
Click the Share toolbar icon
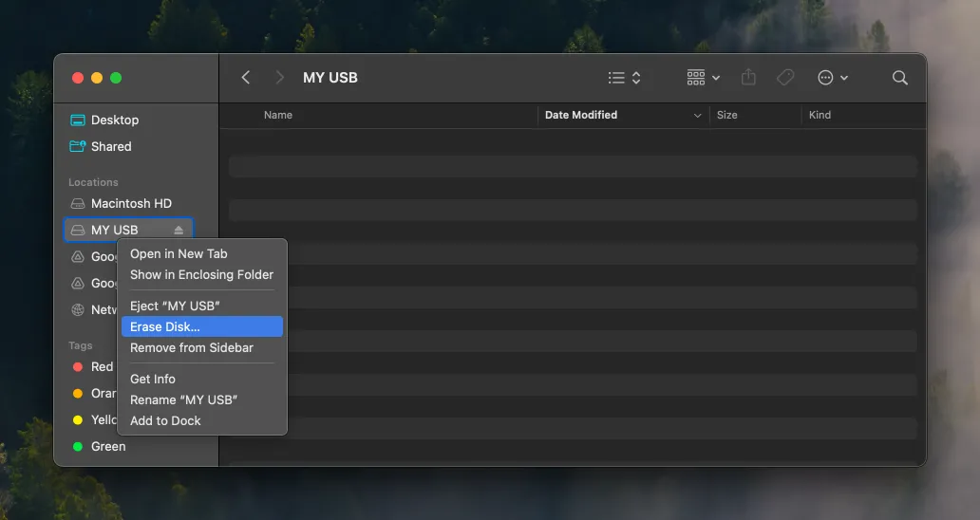pyautogui.click(x=748, y=78)
